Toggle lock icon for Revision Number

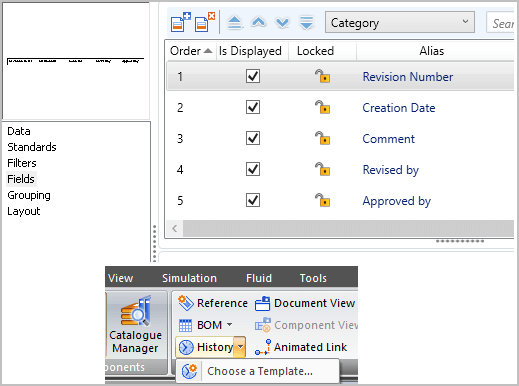[x=322, y=76]
